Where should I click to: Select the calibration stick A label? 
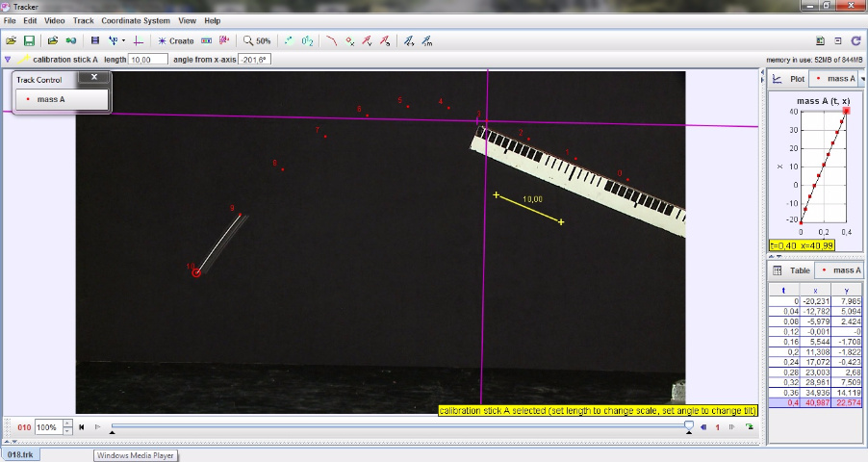[64, 60]
